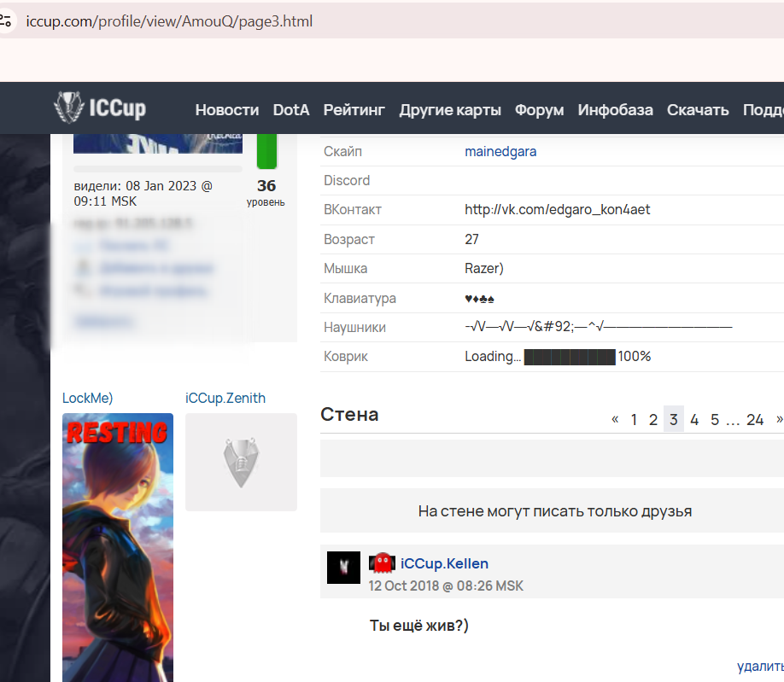Image resolution: width=784 pixels, height=682 pixels.
Task: Click the vk.com/edgaro_kon4aet text
Action: (557, 209)
